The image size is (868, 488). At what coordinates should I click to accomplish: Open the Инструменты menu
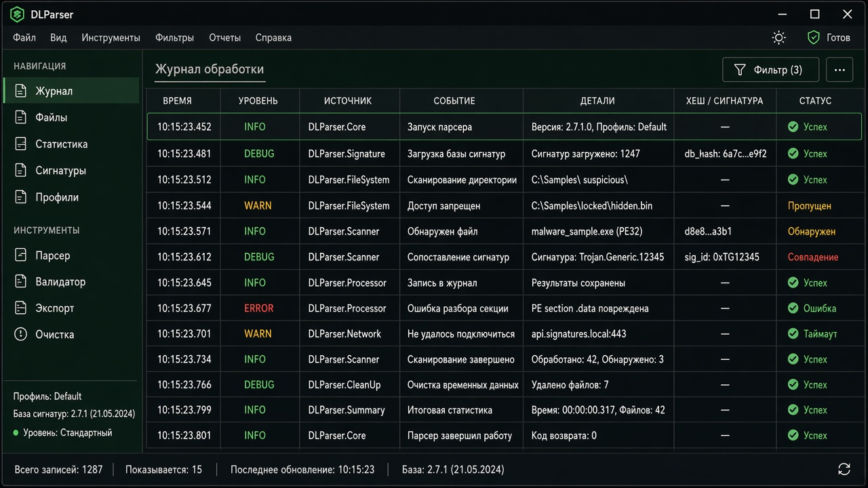pos(111,38)
